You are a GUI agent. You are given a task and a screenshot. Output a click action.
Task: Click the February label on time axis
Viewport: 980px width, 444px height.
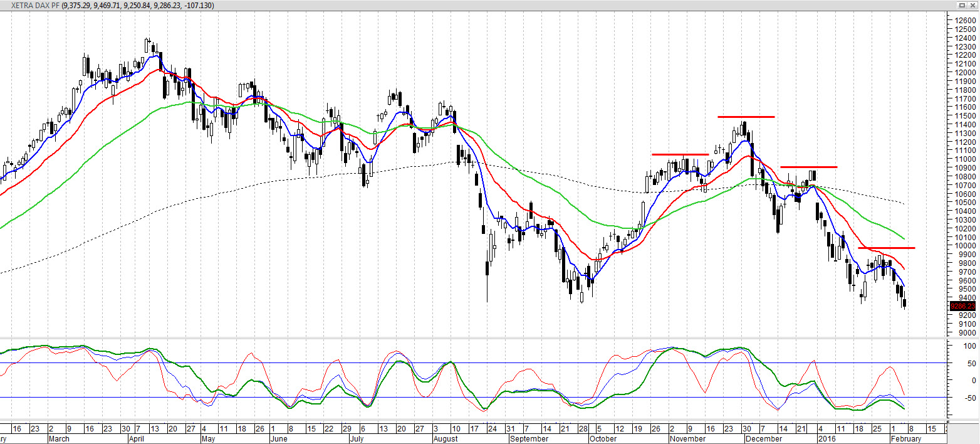pos(905,439)
